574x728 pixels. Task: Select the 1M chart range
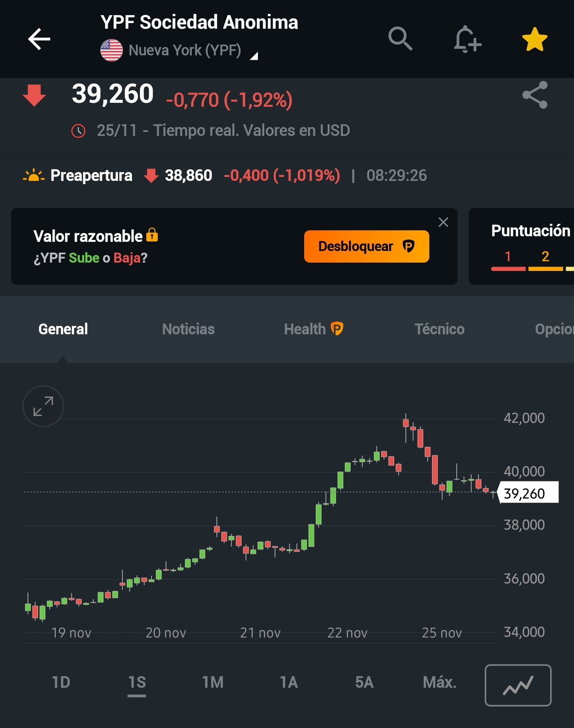[212, 682]
